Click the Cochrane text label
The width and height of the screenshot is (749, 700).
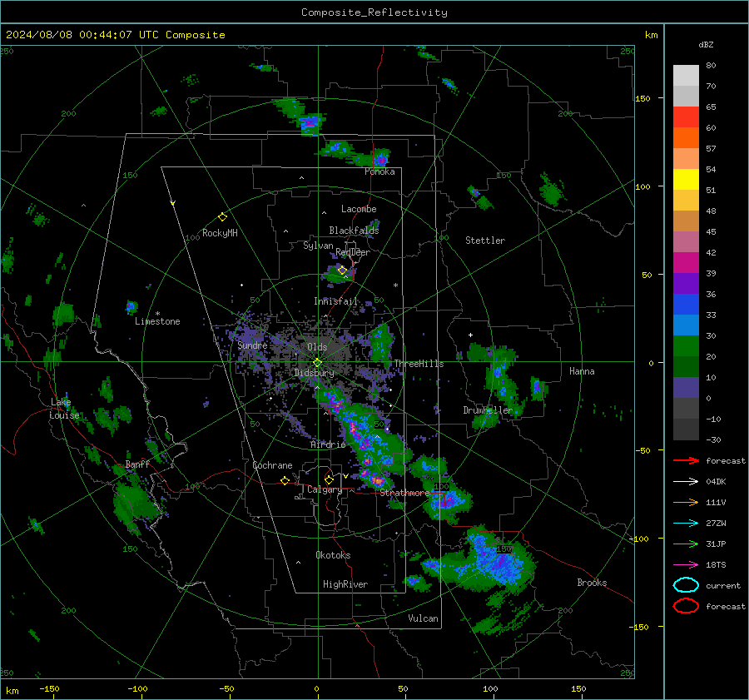pos(272,465)
